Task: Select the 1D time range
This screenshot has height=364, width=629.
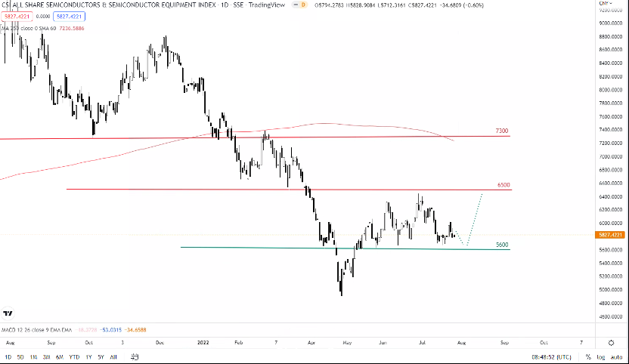Action: 8,356
